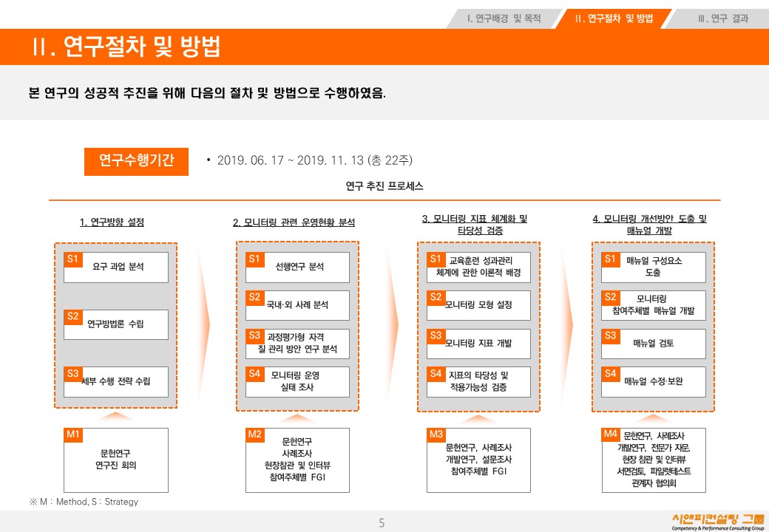Select the '연구방법론 수립' box
This screenshot has height=532, width=769.
(x=116, y=324)
